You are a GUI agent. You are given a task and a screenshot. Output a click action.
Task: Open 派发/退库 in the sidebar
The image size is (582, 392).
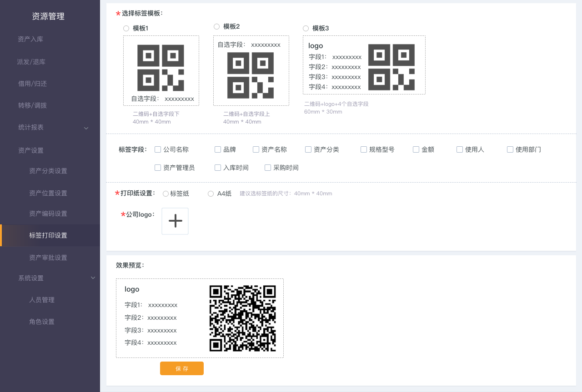[x=31, y=62]
